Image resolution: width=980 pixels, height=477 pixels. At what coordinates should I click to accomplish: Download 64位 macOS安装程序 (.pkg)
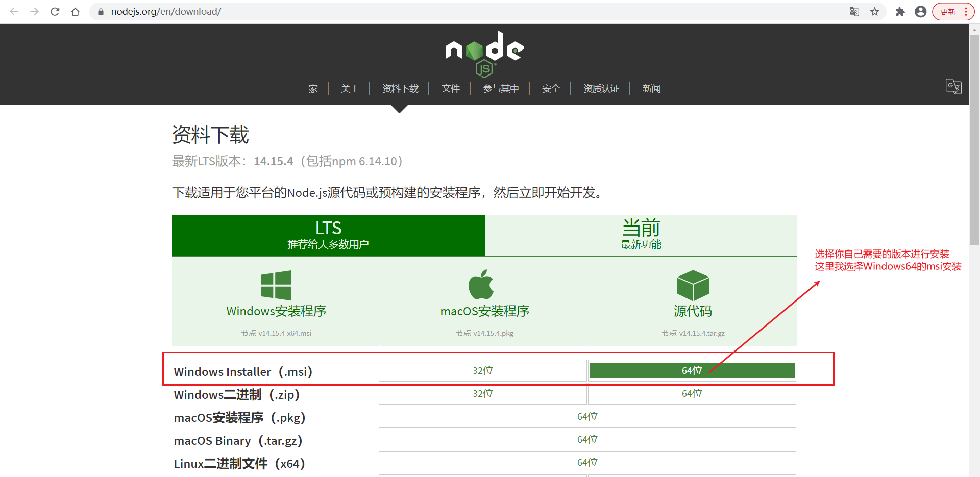point(587,417)
